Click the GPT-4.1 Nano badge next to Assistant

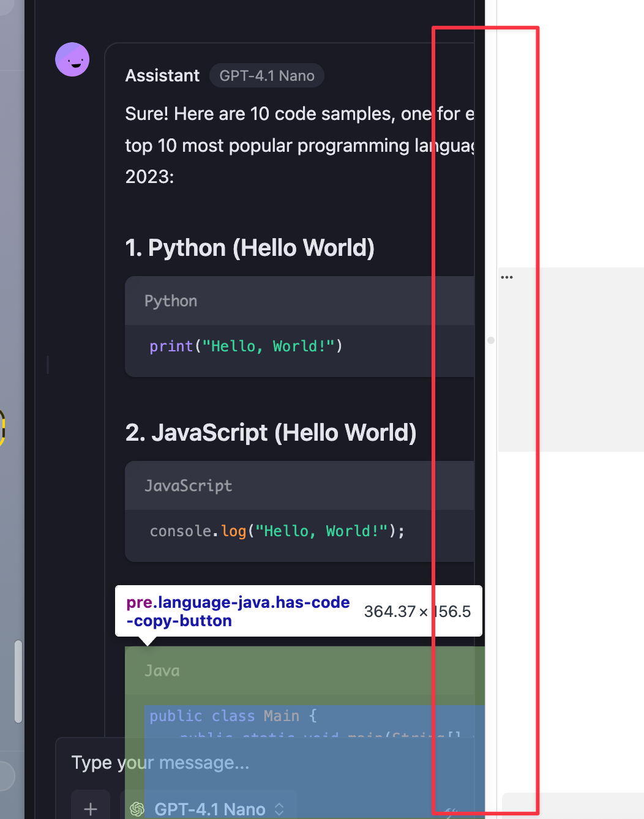pyautogui.click(x=267, y=76)
